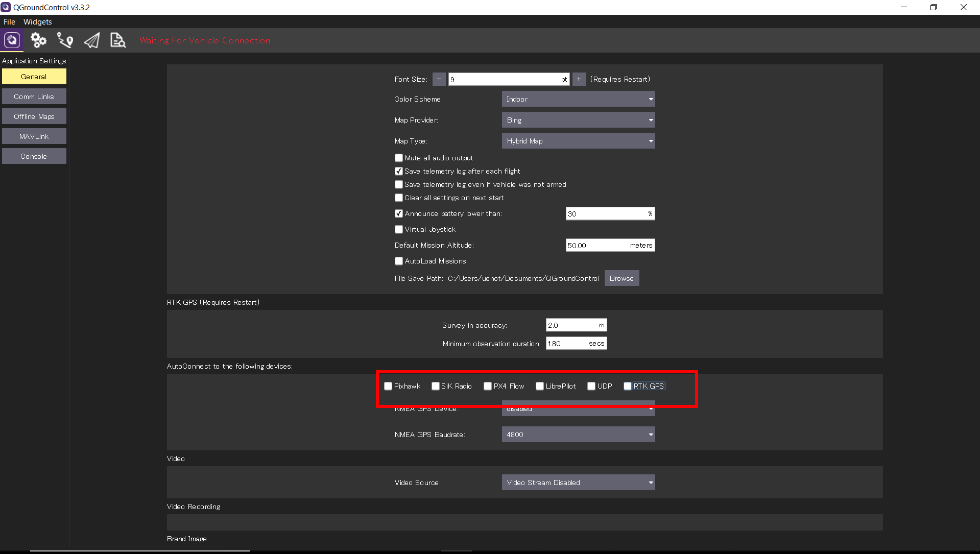Open the Fly view paper plane icon
This screenshot has width=980, height=554.
point(91,40)
